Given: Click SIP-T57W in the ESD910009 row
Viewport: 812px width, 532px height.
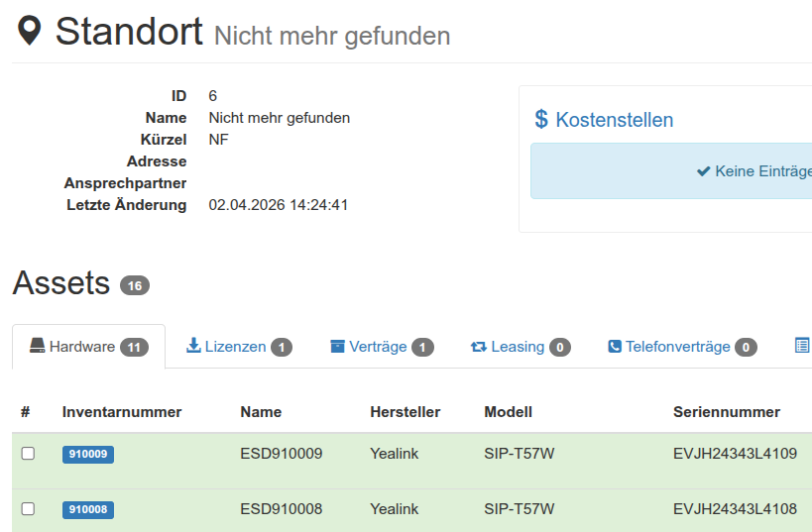Looking at the screenshot, I should click(519, 454).
